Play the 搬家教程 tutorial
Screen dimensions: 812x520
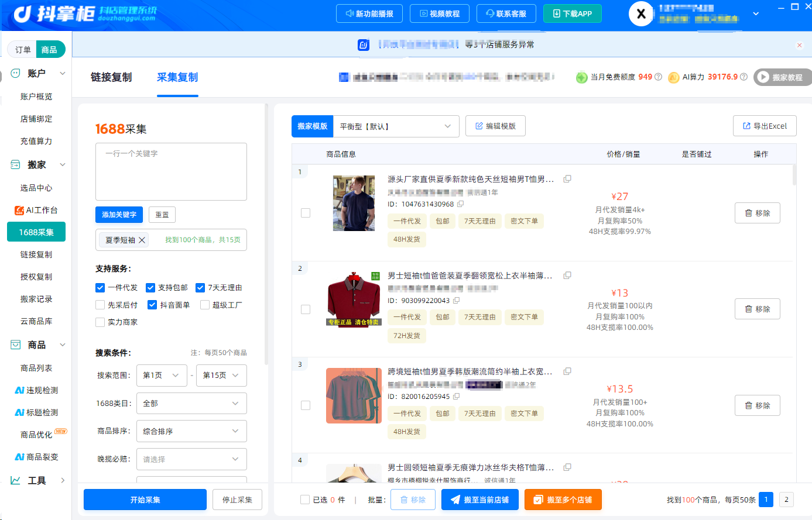tap(782, 77)
